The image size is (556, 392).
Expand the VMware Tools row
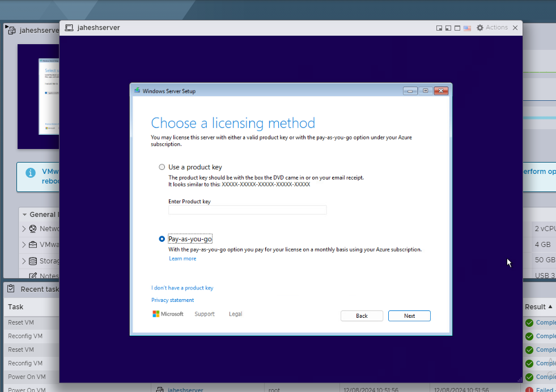(x=24, y=245)
